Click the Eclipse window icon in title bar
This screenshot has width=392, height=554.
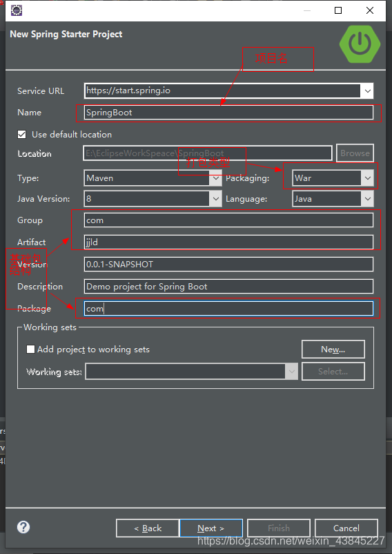17,10
